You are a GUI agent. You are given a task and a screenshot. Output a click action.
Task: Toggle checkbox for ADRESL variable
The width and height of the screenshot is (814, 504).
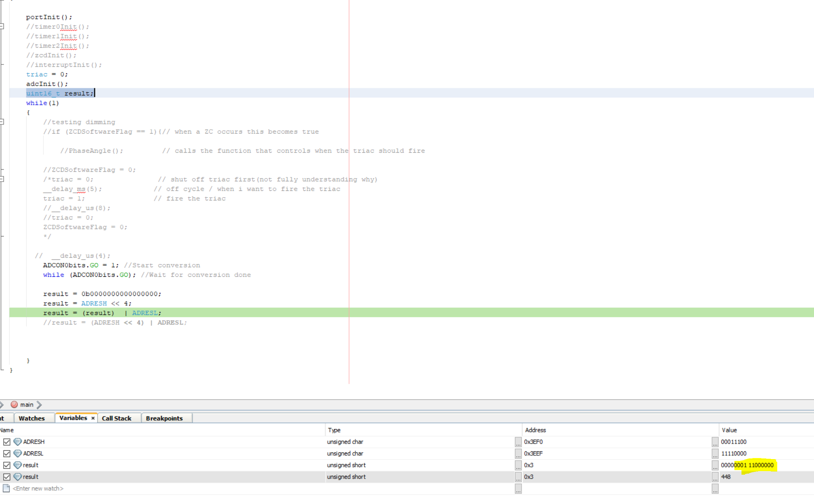coord(7,453)
